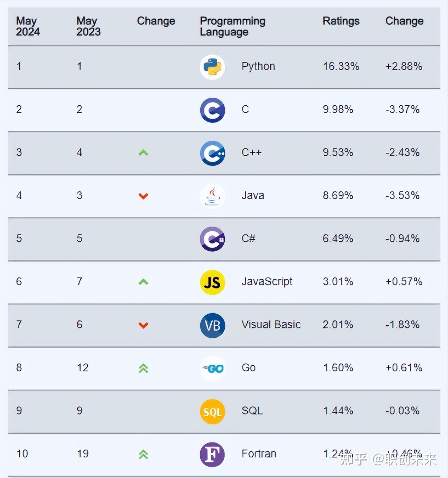Viewport: 448px width, 478px height.
Task: Click the May 2024 column header
Action: pyautogui.click(x=28, y=26)
